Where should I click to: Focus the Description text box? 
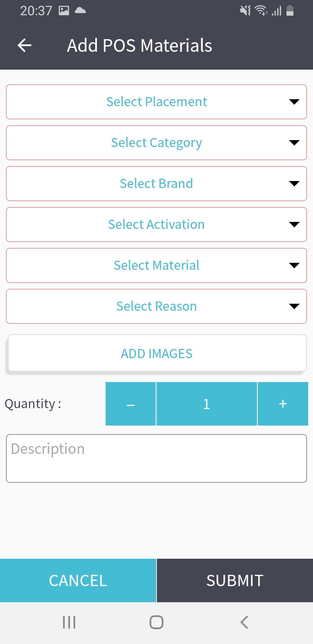click(156, 458)
